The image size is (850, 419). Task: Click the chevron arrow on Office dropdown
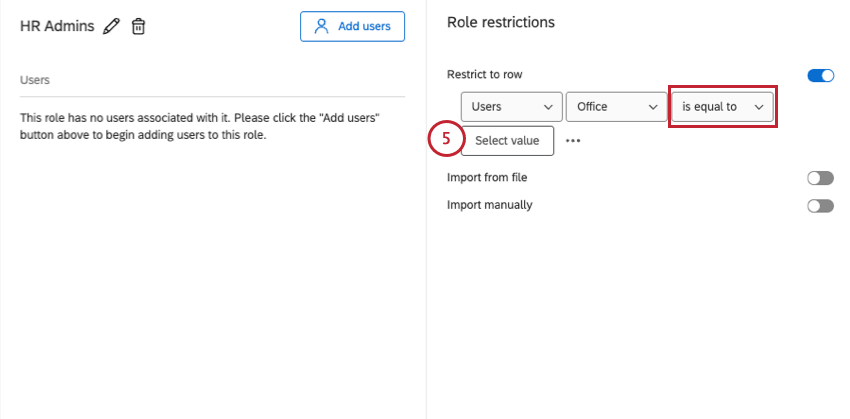click(653, 107)
